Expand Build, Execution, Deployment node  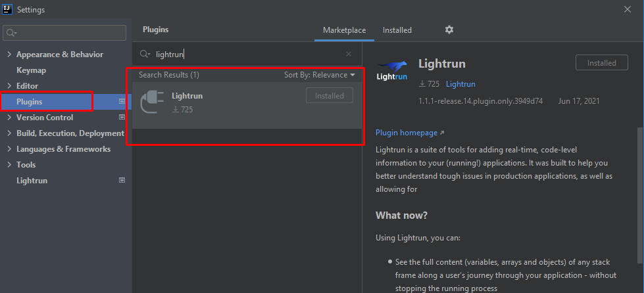tap(9, 133)
